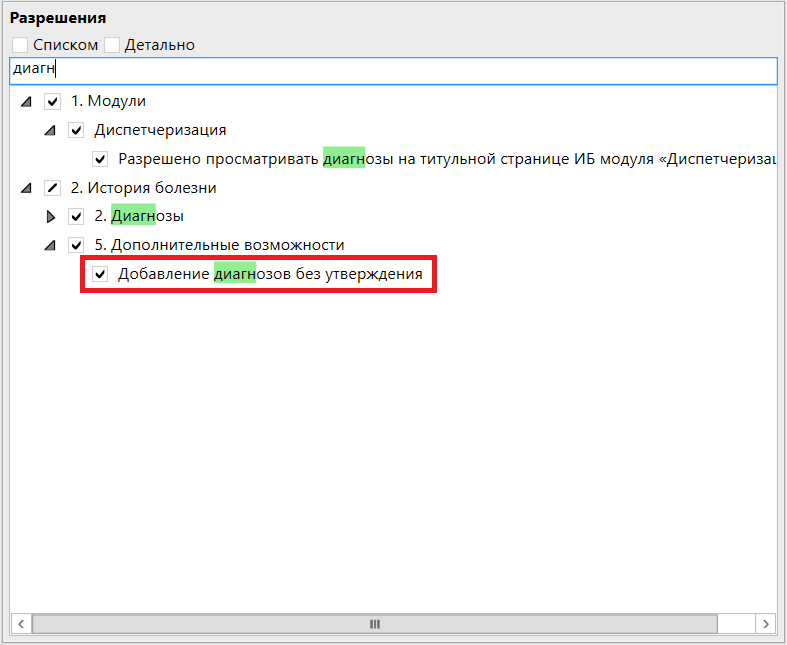Image resolution: width=787 pixels, height=645 pixels.
Task: Toggle the 2. История болезни checkbox
Action: 53,188
